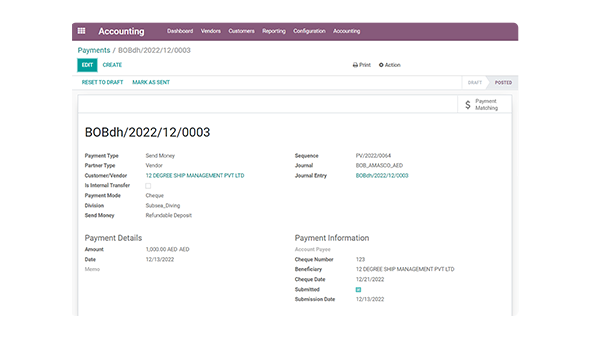Open the Print dropdown

point(362,65)
